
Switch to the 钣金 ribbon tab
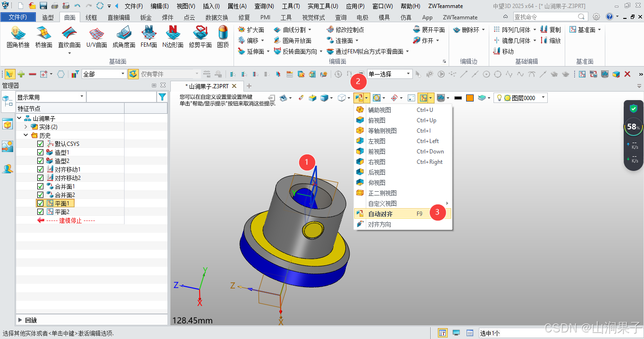(146, 17)
